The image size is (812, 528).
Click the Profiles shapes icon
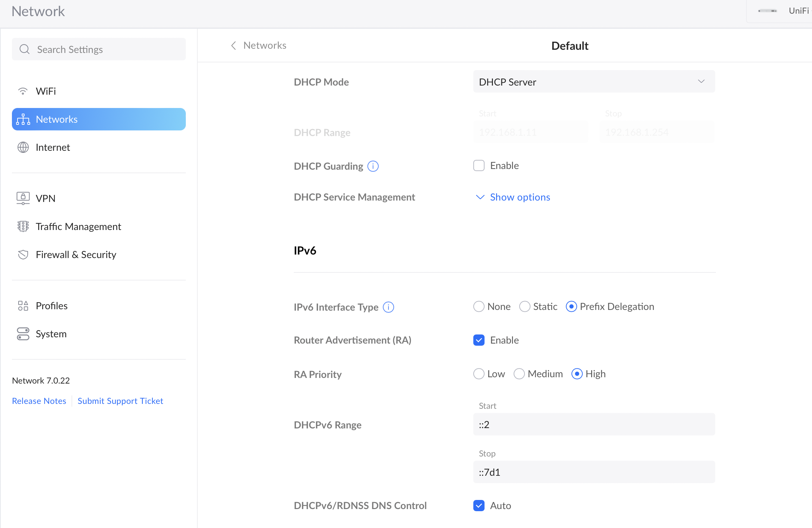pyautogui.click(x=23, y=306)
